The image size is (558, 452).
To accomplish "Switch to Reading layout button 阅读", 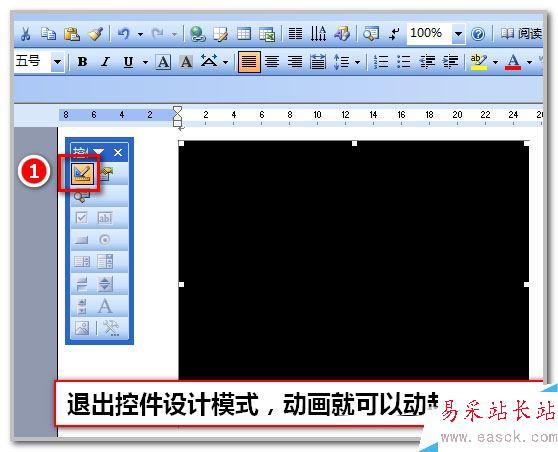I will click(x=521, y=33).
